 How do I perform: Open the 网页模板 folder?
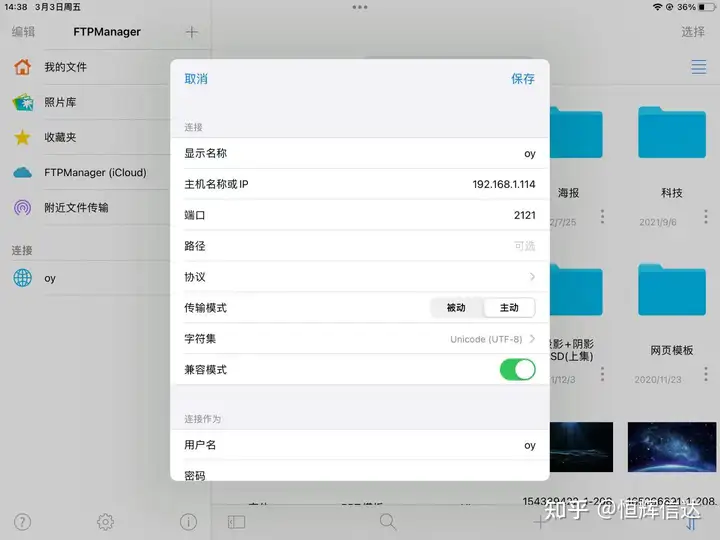pyautogui.click(x=672, y=290)
